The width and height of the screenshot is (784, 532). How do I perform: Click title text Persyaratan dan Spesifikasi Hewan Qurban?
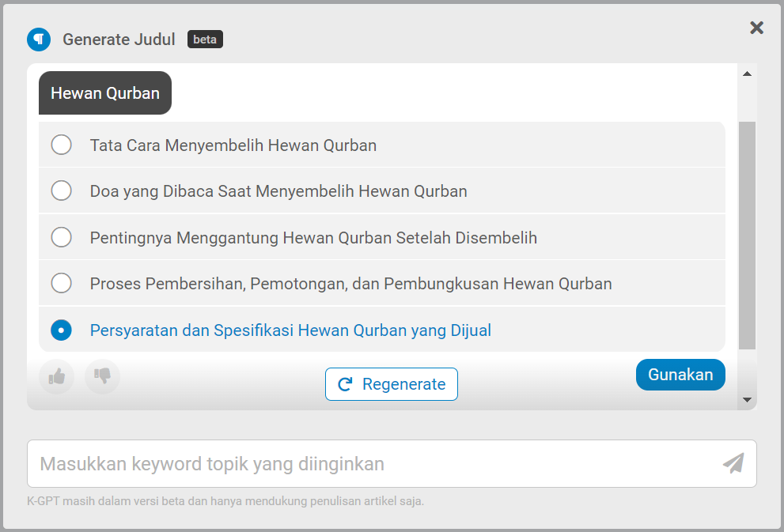click(290, 330)
